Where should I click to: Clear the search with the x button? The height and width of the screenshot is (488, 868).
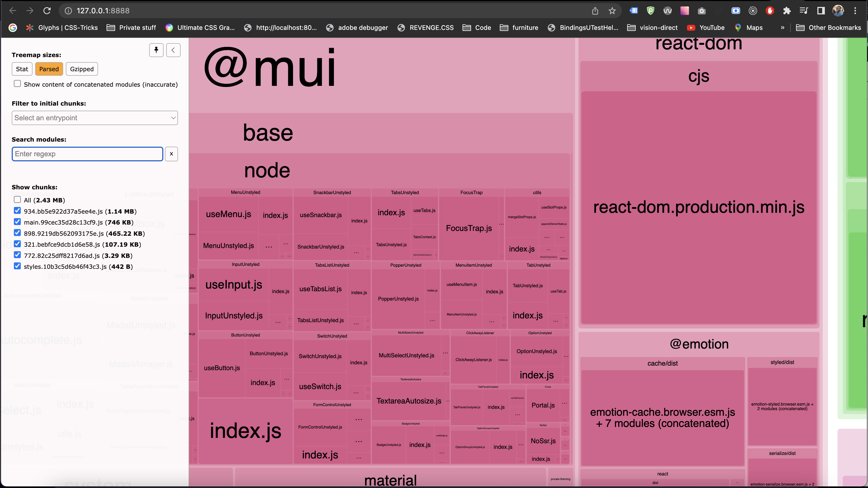pos(171,154)
